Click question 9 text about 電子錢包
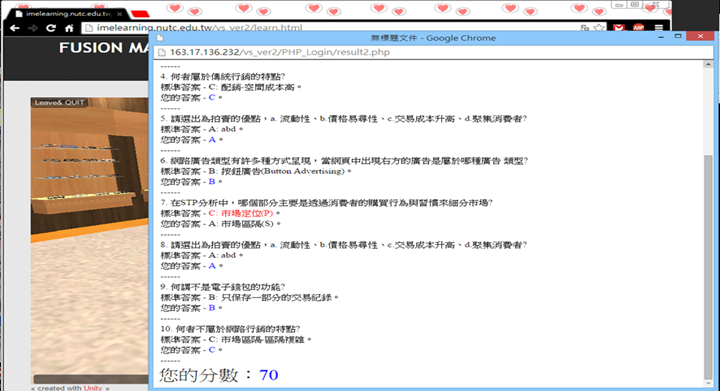Viewport: 720px width, 391px height. point(223,287)
